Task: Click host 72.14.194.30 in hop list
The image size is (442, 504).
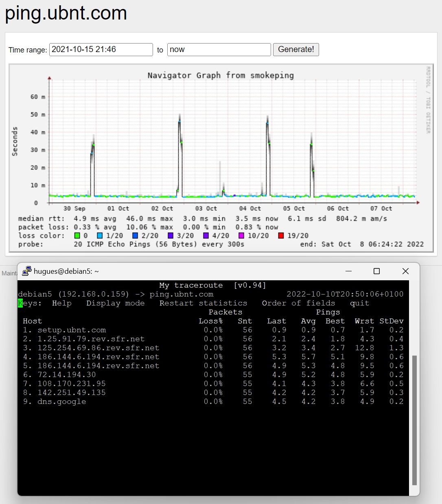Action: click(67, 375)
